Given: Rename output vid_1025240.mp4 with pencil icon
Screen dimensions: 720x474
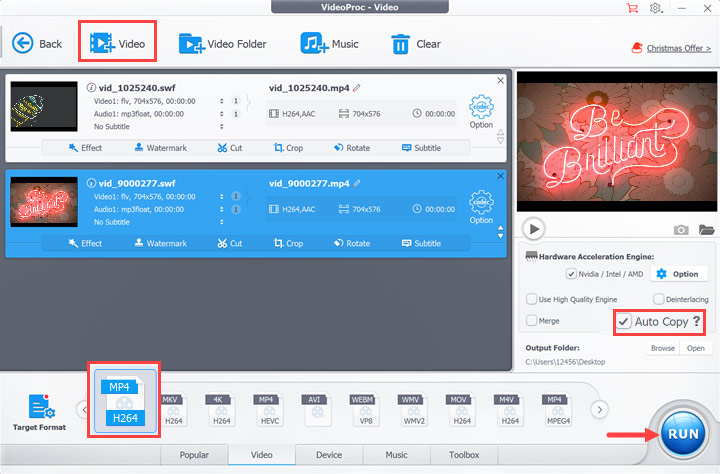Looking at the screenshot, I should (x=357, y=87).
